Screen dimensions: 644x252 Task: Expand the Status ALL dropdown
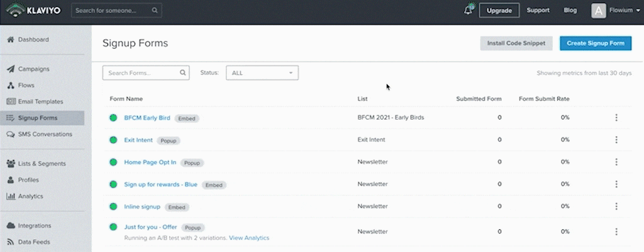(x=262, y=73)
